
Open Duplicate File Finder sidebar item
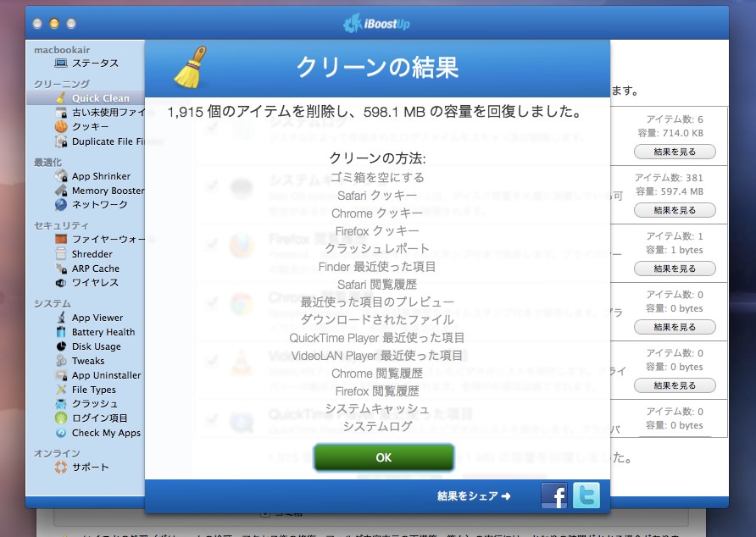[108, 141]
